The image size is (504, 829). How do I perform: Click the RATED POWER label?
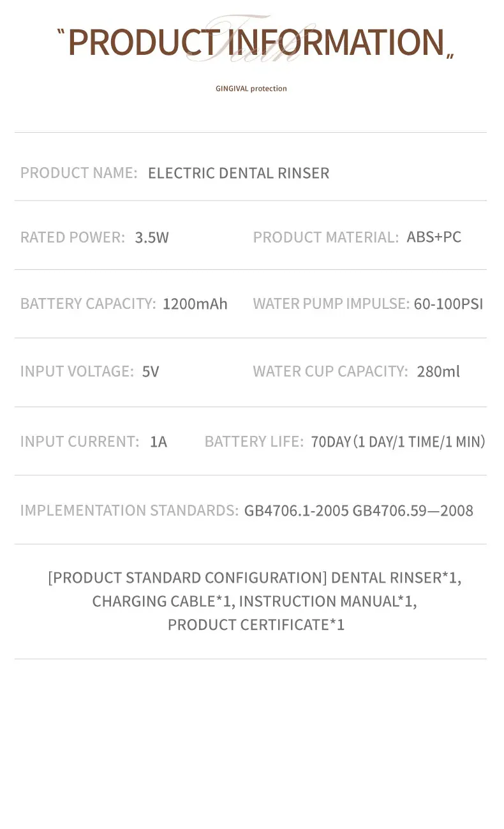pos(73,237)
